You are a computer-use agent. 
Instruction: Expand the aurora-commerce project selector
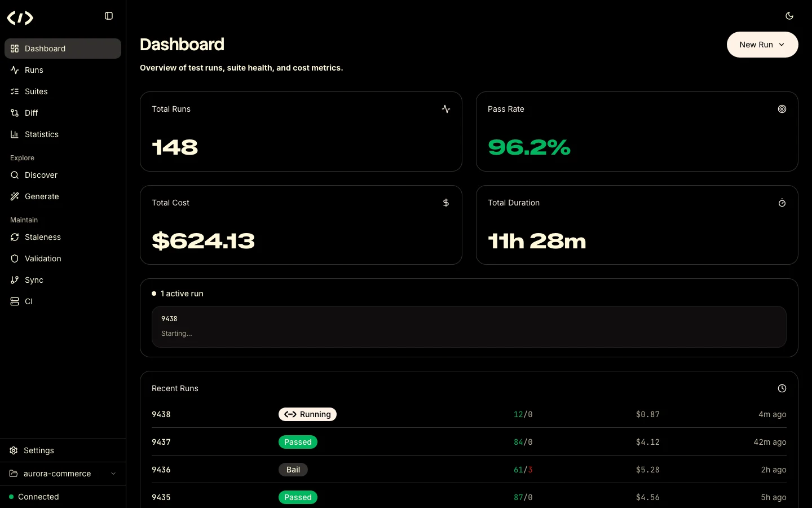[x=63, y=474]
